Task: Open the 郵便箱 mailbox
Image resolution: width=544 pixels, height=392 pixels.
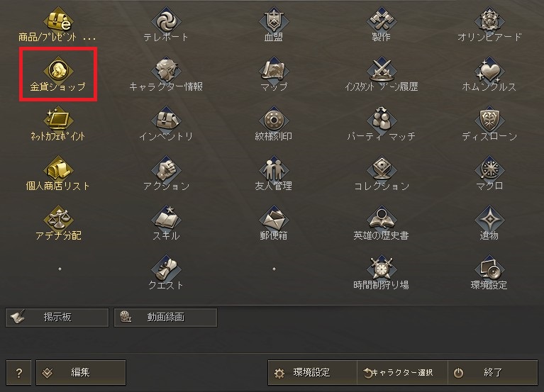Action: 274,223
